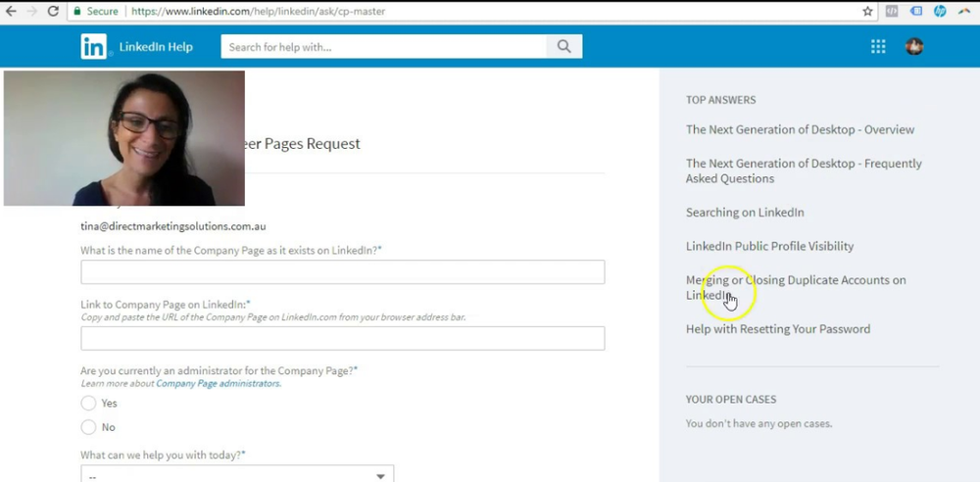Open Help with Resetting Your Password
The width and height of the screenshot is (980, 482).
pyautogui.click(x=778, y=328)
